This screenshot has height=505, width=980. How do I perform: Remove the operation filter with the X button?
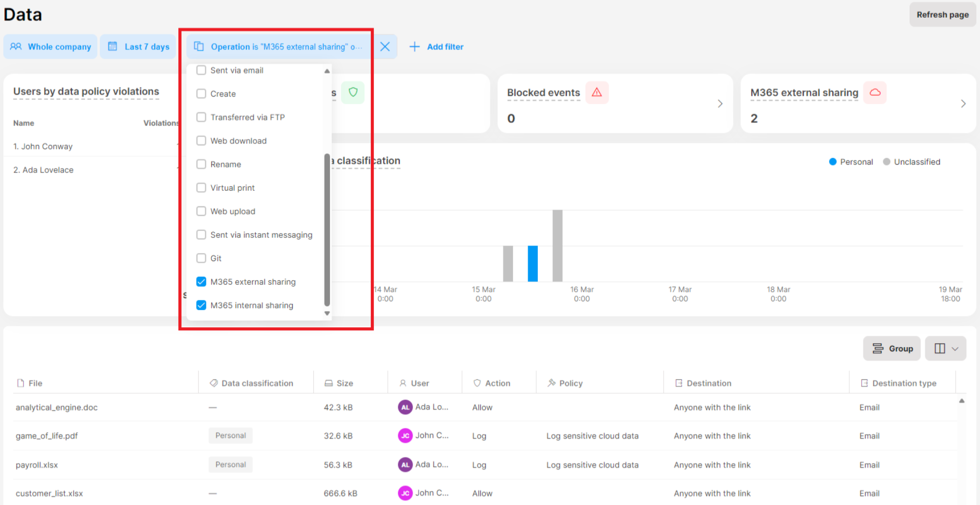click(x=385, y=47)
